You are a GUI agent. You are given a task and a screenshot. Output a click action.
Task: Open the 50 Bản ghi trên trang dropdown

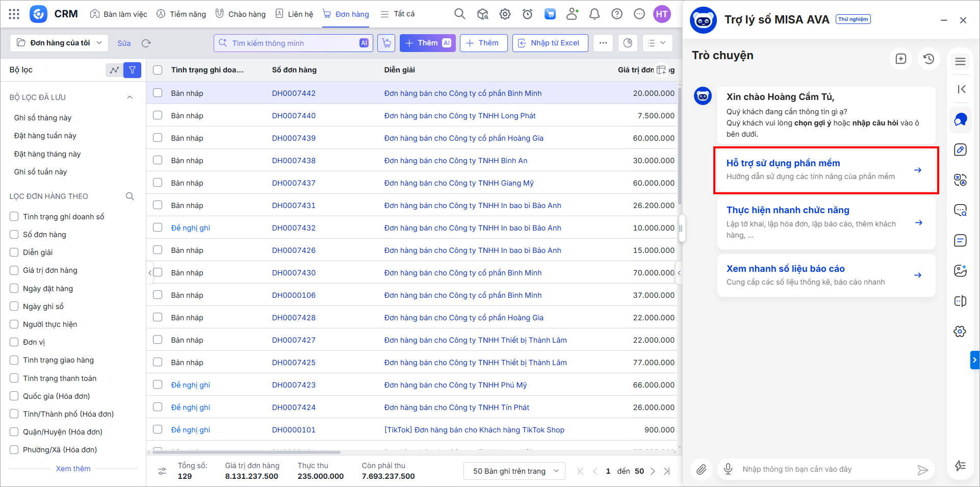[x=515, y=471]
